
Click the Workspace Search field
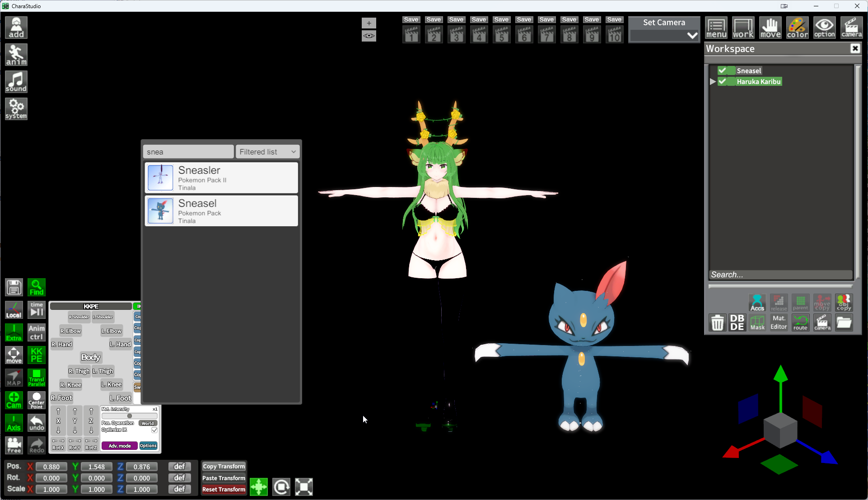[780, 275]
